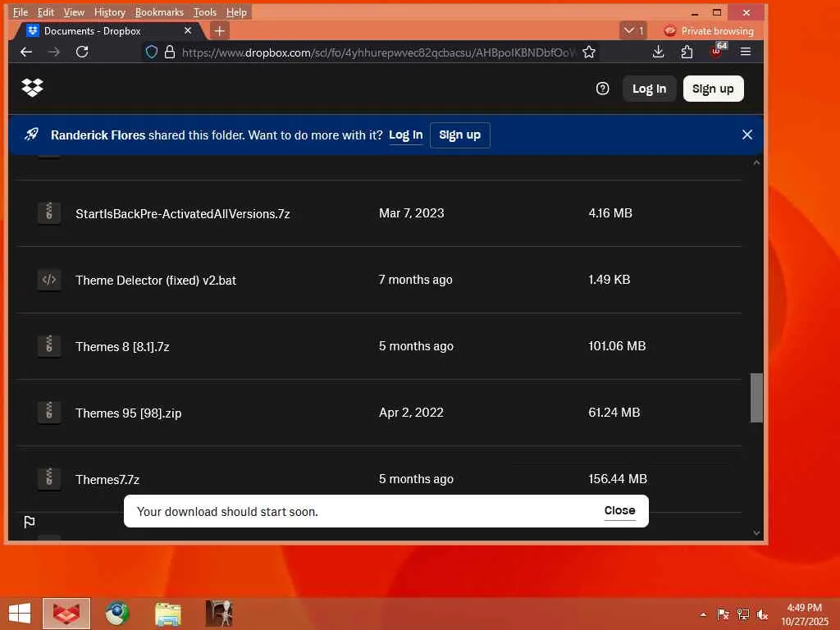The width and height of the screenshot is (840, 630).
Task: Show hidden system tray icons
Action: 703,614
